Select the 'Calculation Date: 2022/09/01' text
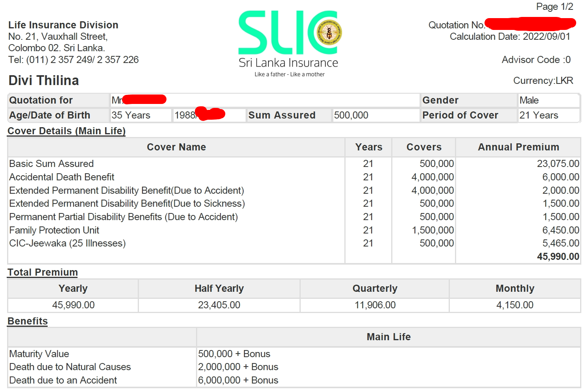 click(510, 37)
